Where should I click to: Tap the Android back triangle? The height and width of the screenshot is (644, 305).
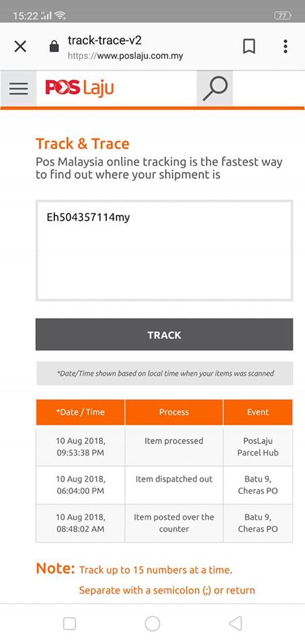tap(235, 624)
